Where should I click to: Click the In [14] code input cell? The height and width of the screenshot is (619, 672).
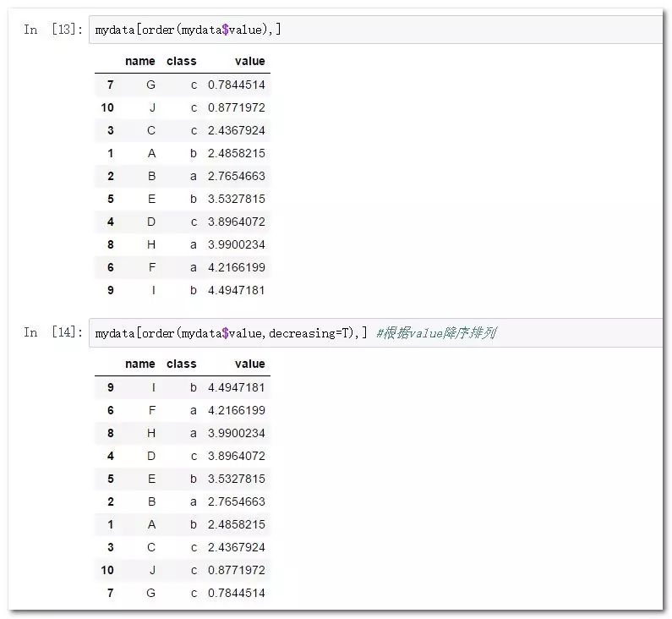(x=375, y=332)
